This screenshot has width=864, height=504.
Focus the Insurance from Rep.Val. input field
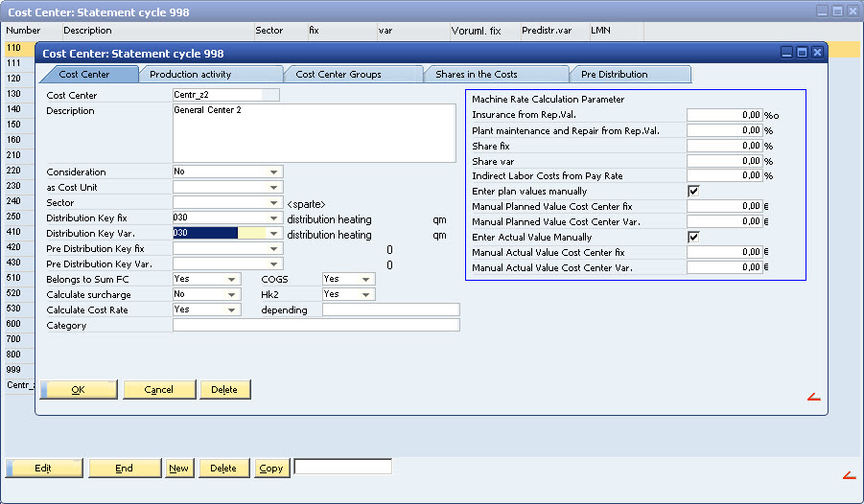(x=725, y=114)
